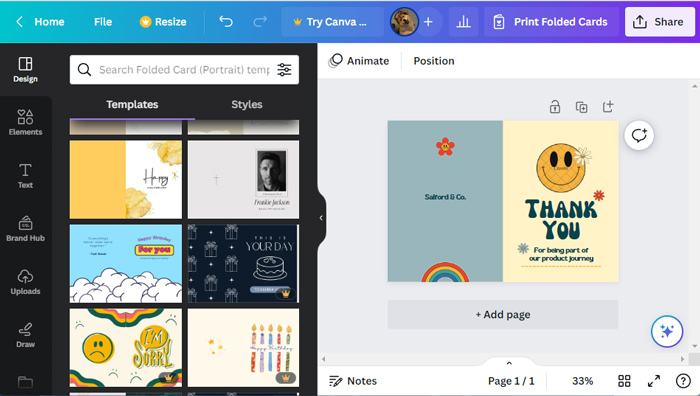Open the Uploads panel
The height and width of the screenshot is (396, 700).
[x=25, y=282]
